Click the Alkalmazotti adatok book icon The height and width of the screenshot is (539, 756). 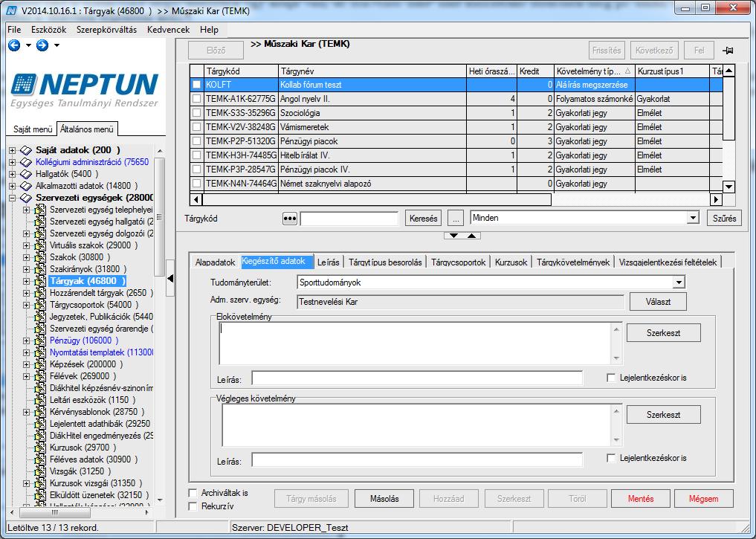(26, 186)
